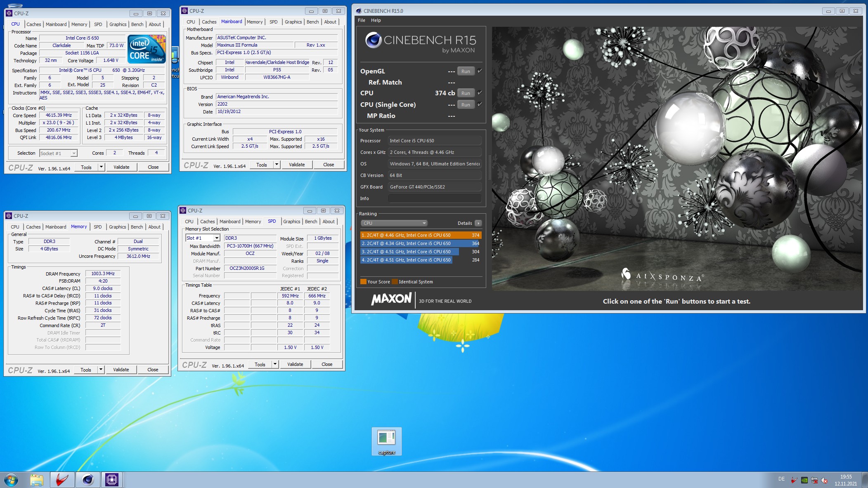Click the Part Number OCZ3N2000SR1G
Viewport: 868px width, 488px height.
250,268
